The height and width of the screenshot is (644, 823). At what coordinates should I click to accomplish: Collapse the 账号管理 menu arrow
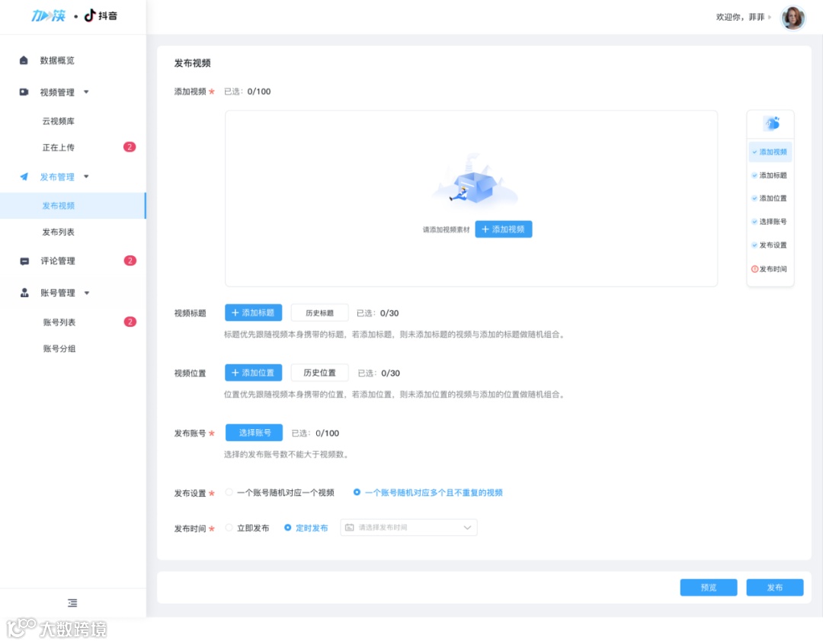pos(87,293)
